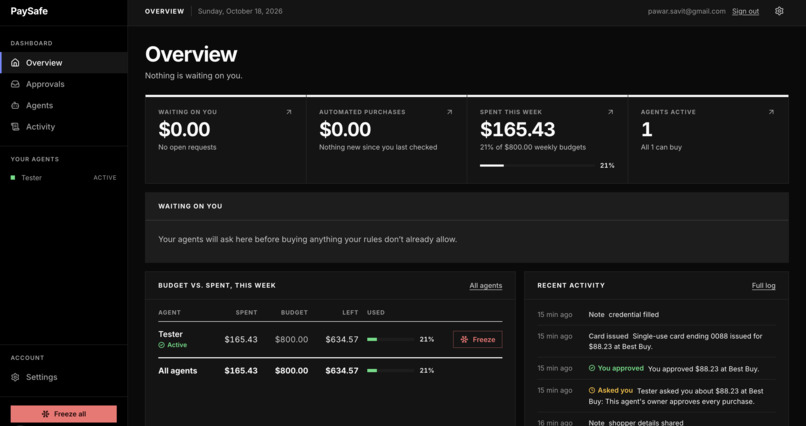Image resolution: width=806 pixels, height=426 pixels.
Task: Click the ACTIVE status label beside Tester
Action: point(105,178)
